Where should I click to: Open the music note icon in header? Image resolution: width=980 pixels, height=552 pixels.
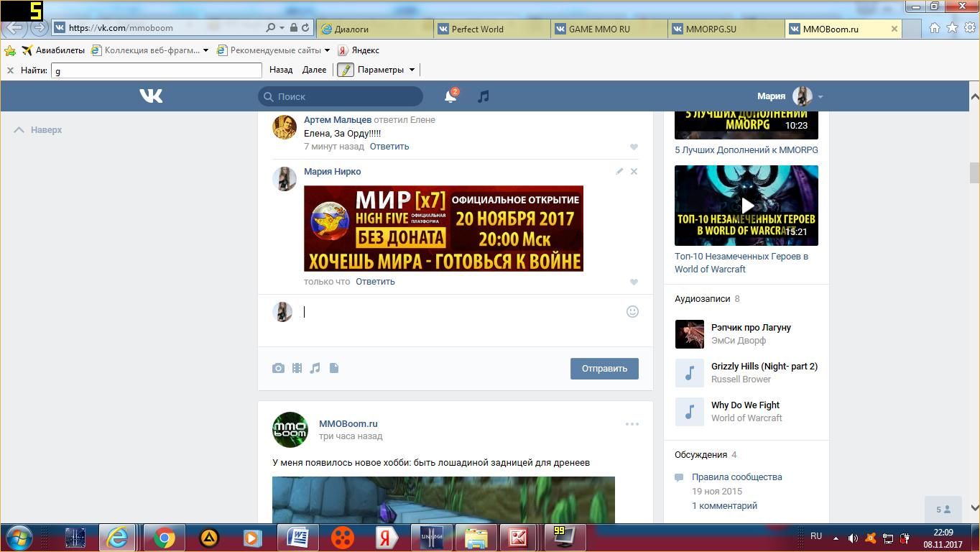click(484, 96)
